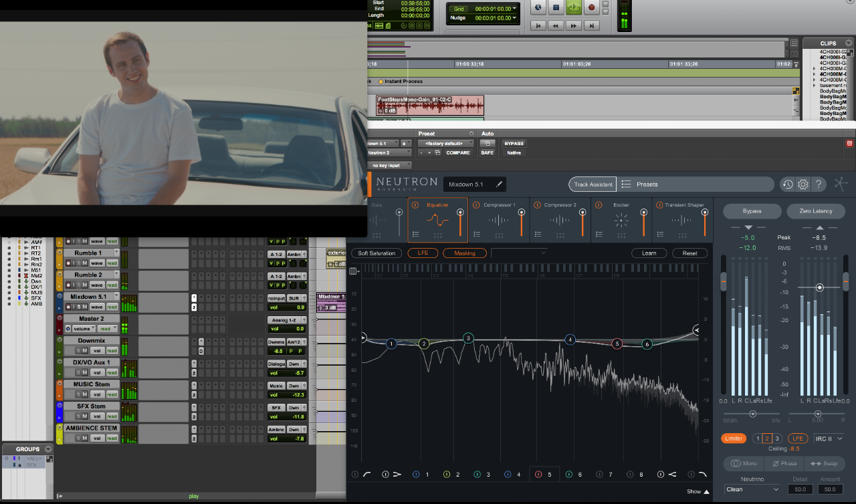The width and height of the screenshot is (856, 504).
Task: Enable loop playback in the transport
Action: [574, 7]
